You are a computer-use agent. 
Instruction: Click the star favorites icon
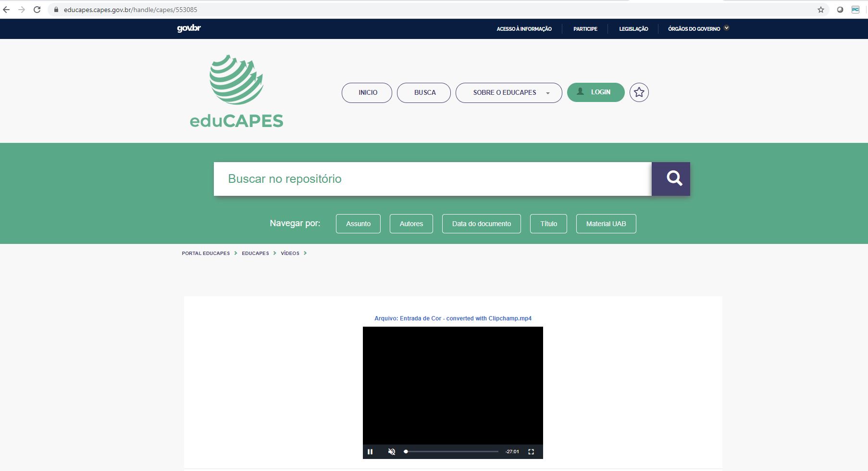[x=639, y=92]
